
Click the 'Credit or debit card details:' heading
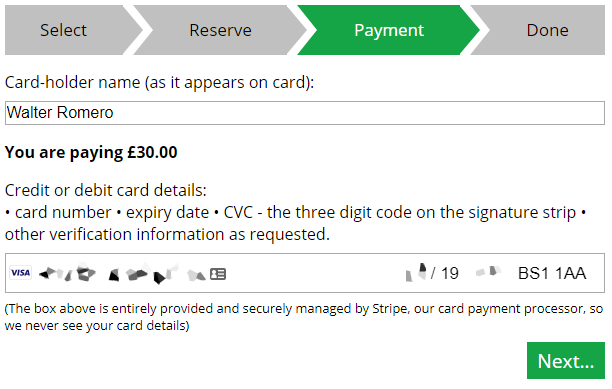(x=106, y=190)
